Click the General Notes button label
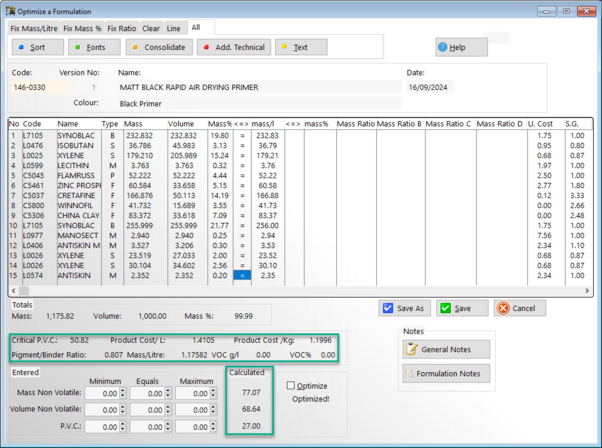The image size is (602, 448). click(x=446, y=349)
